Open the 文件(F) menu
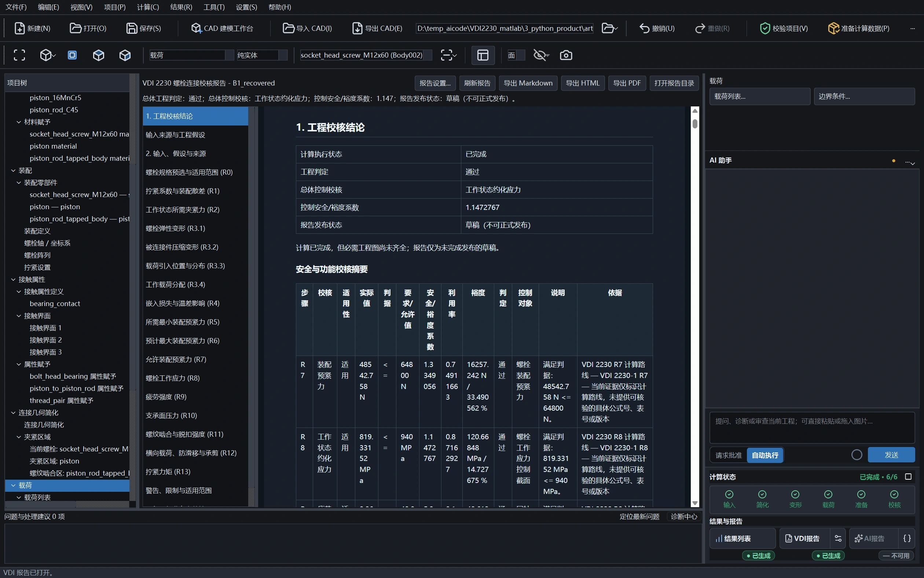The height and width of the screenshot is (578, 924). (16, 7)
